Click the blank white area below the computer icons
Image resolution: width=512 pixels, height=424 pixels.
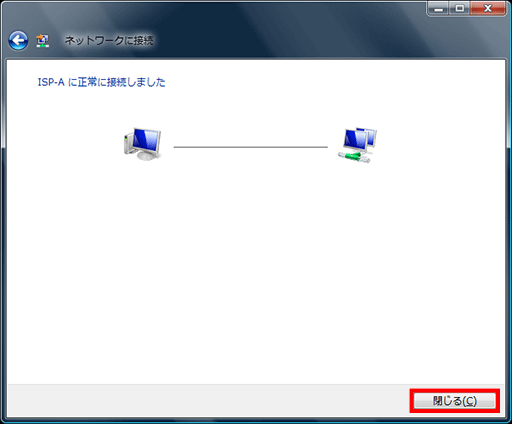pos(256,267)
